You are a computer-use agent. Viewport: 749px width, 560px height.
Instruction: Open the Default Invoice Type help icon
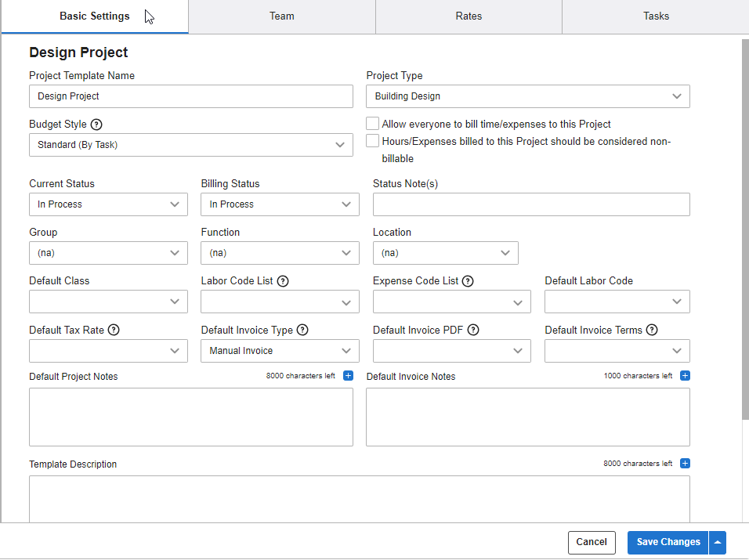click(303, 330)
